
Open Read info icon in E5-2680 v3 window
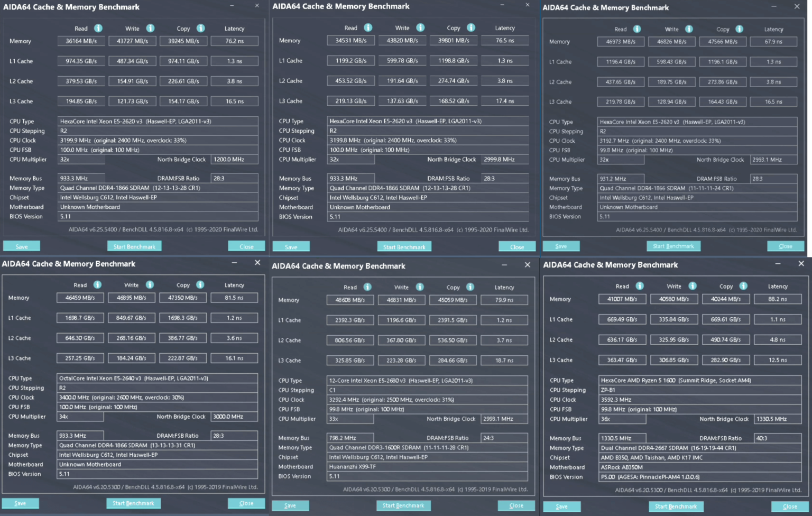point(367,287)
